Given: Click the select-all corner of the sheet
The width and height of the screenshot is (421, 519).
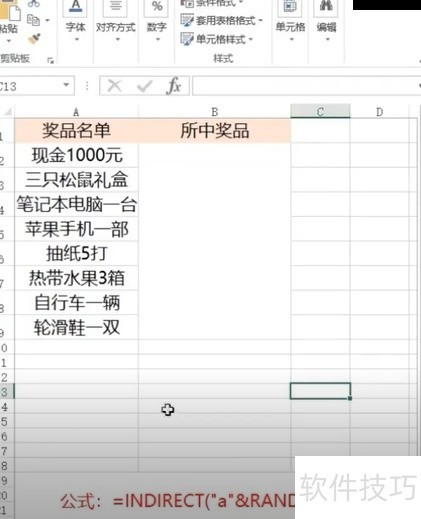Looking at the screenshot, I should [7, 112].
